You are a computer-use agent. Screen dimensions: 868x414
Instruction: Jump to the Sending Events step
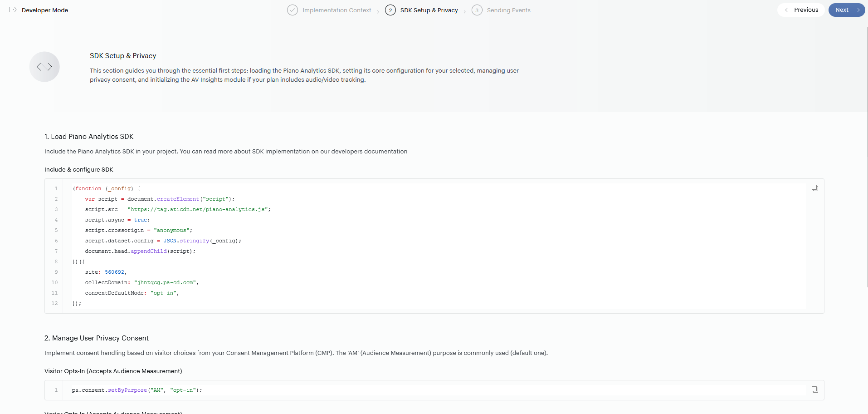[x=508, y=10]
